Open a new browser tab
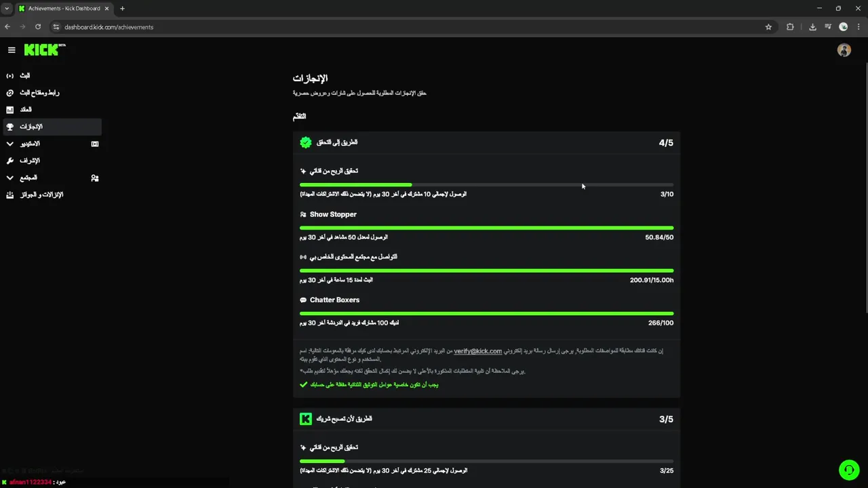The image size is (868, 488). [122, 9]
